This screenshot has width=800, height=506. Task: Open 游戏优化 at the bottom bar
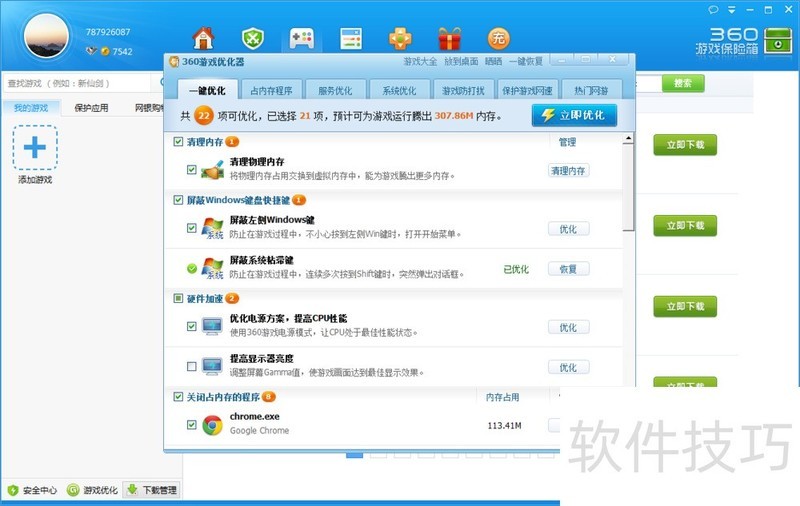click(92, 490)
